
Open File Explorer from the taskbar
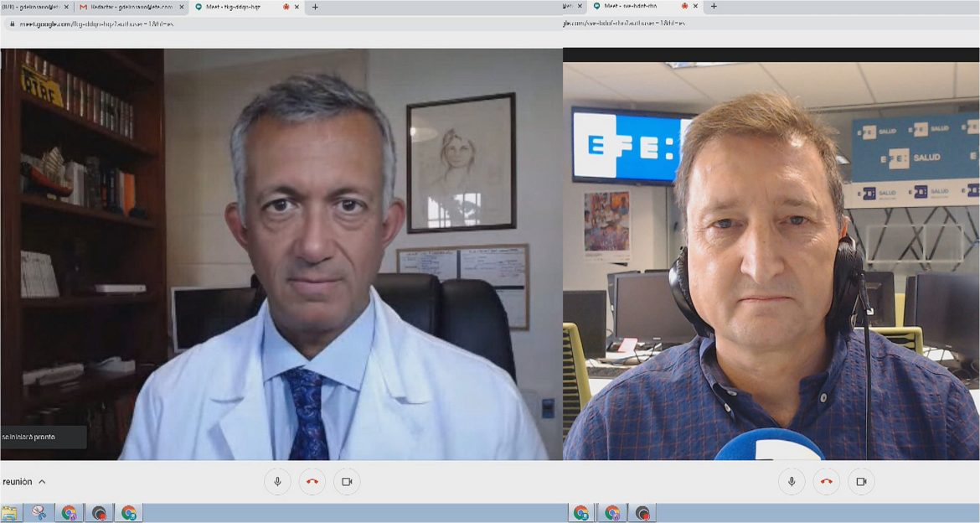point(10,513)
